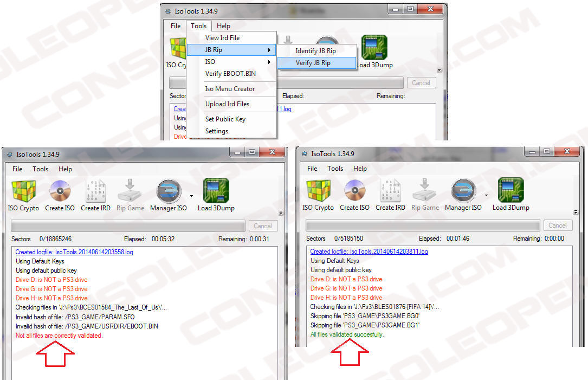
Task: Select the skipping file PS3GAME.BG0 log line
Action: coord(365,316)
